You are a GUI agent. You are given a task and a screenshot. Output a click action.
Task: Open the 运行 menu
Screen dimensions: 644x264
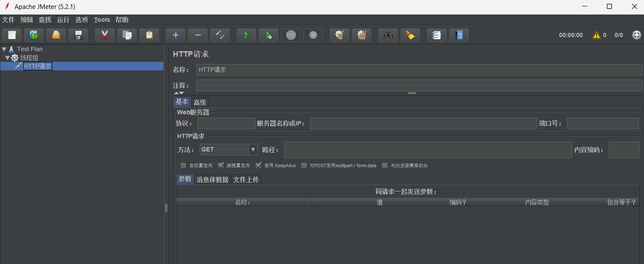pos(63,20)
